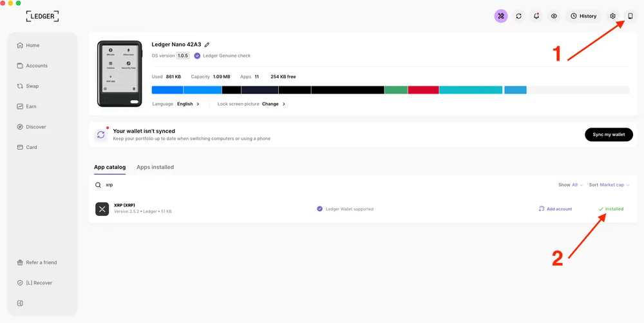
Task: Open the History button
Action: coord(583,16)
